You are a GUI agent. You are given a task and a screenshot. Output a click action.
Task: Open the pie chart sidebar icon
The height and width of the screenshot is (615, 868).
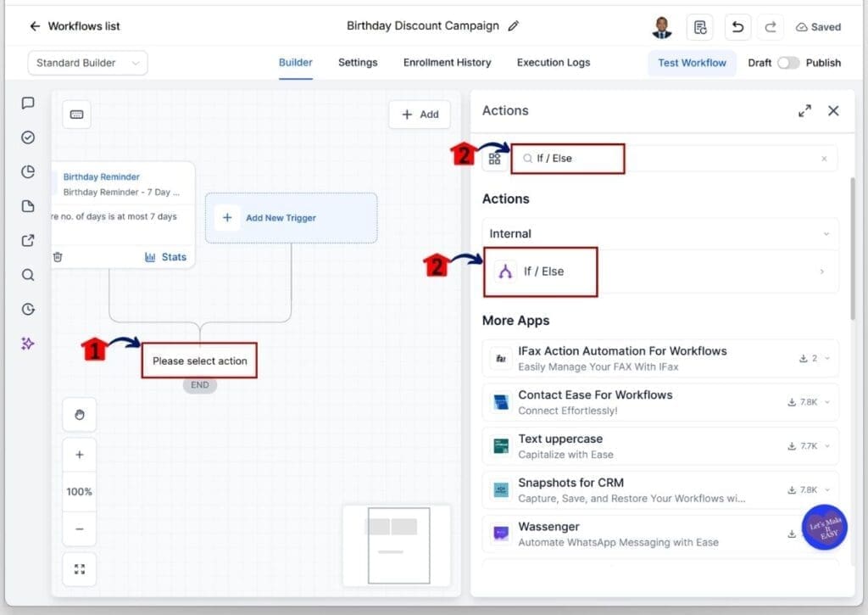[28, 171]
